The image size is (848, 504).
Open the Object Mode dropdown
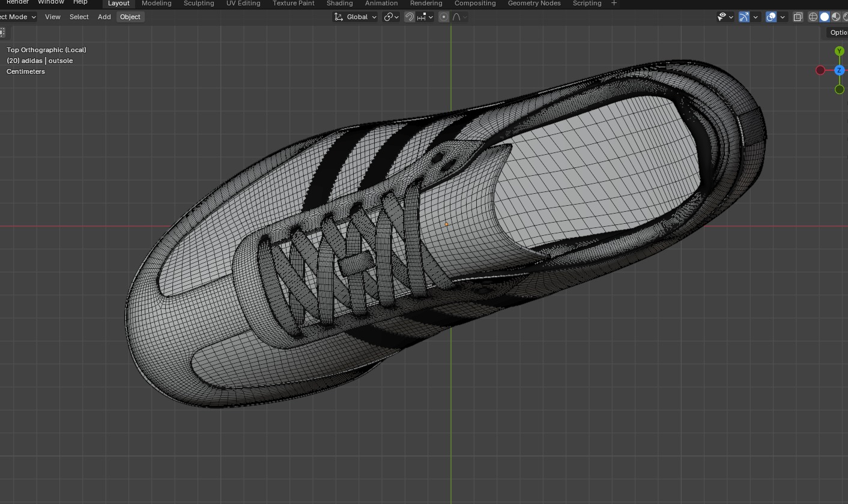17,17
